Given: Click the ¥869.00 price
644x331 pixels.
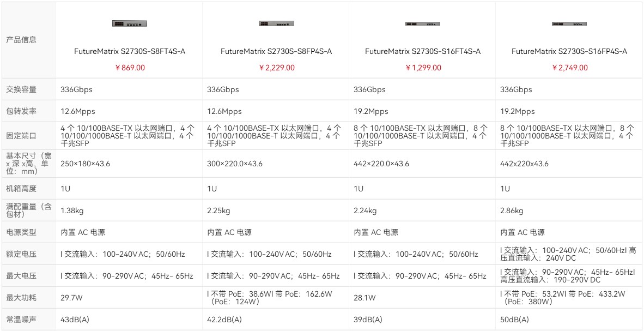Looking at the screenshot, I should click(x=130, y=68).
